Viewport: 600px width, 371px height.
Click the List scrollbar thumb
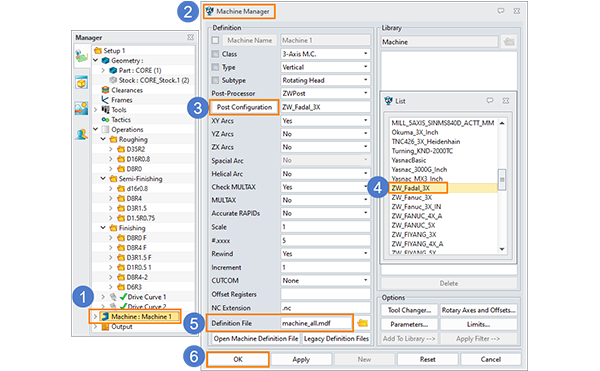pos(502,179)
